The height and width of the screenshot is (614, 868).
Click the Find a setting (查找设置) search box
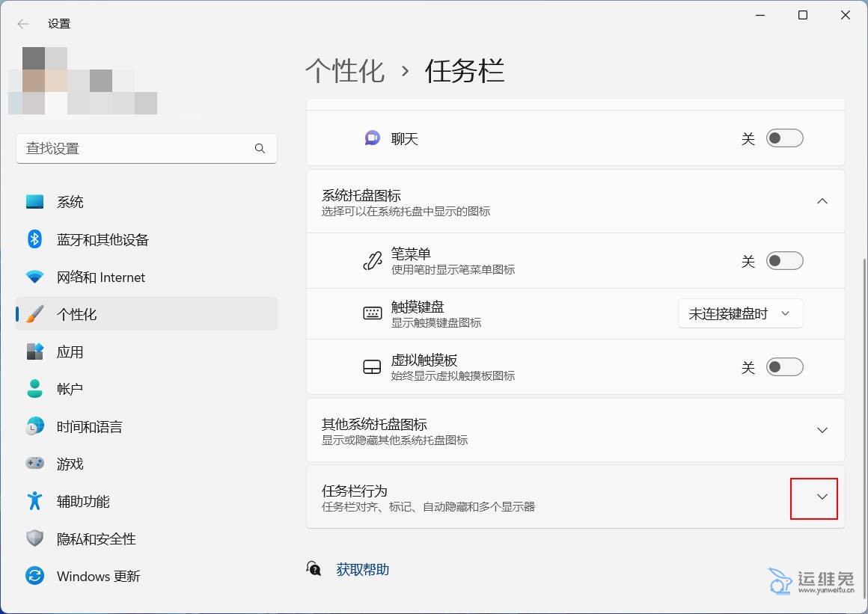pos(138,149)
